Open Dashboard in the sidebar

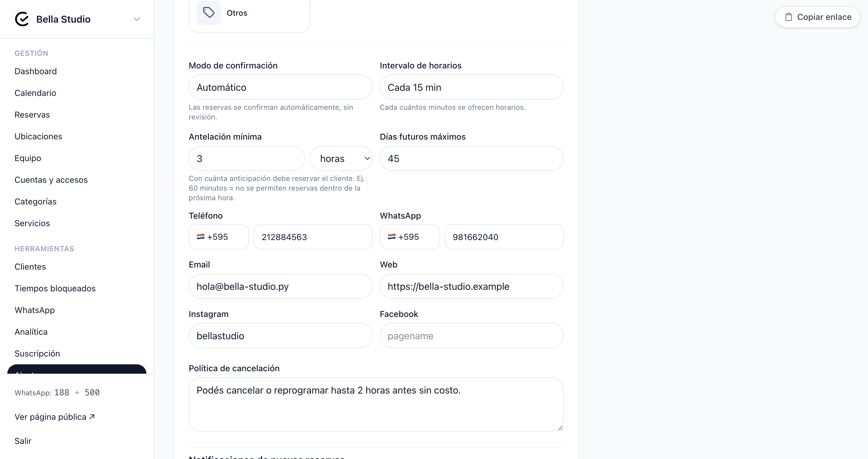coord(35,71)
